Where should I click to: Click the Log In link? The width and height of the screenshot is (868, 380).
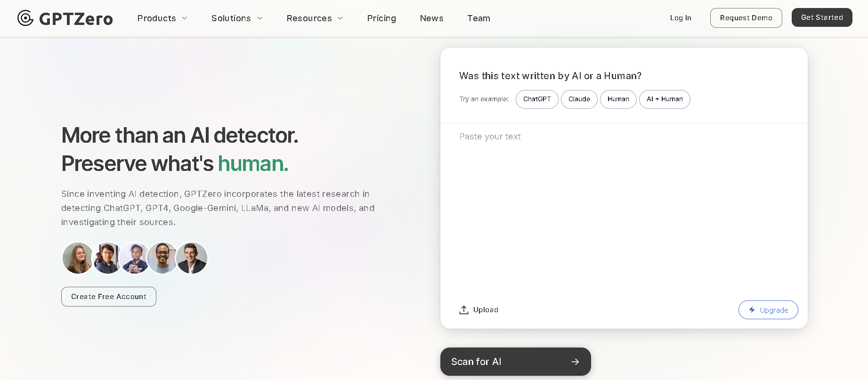[x=681, y=18]
